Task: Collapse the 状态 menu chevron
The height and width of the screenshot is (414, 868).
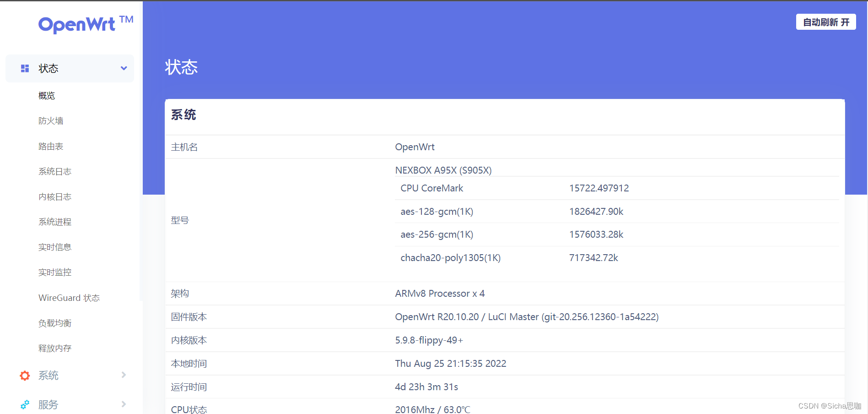Action: (x=124, y=68)
